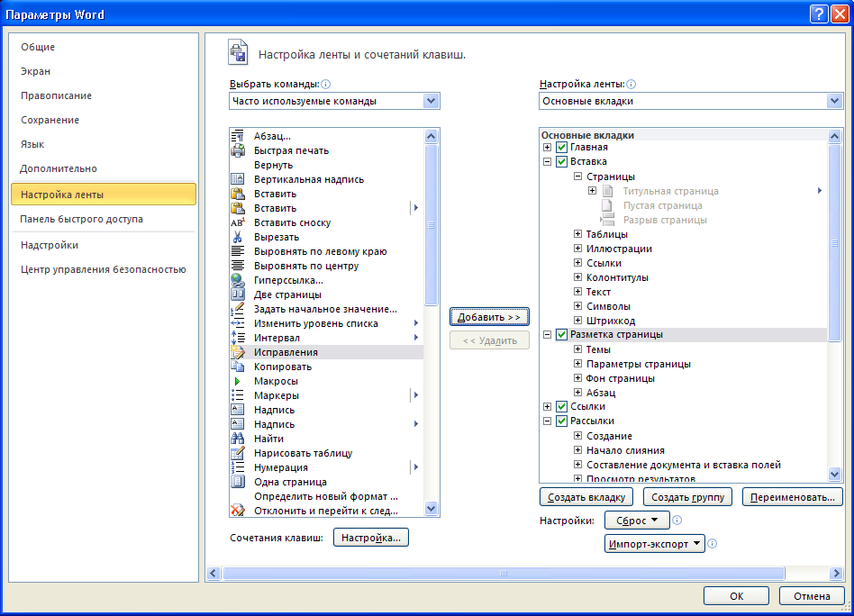Uncheck the Главная tab checkbox

point(561,147)
